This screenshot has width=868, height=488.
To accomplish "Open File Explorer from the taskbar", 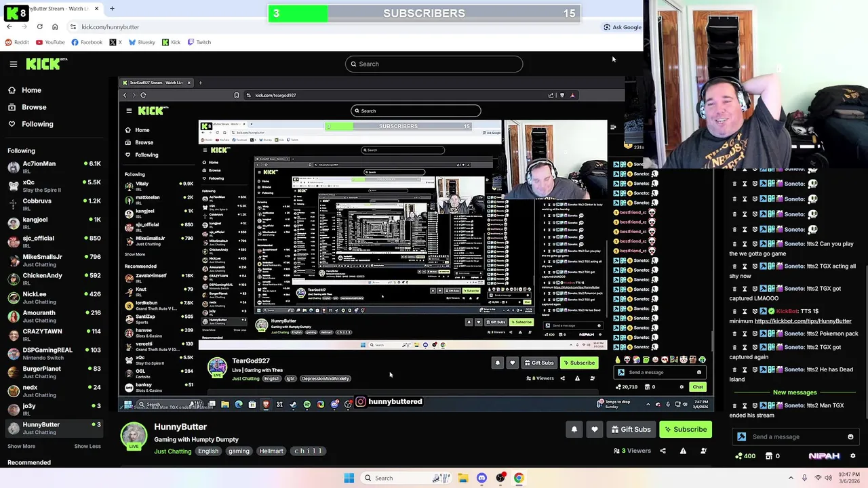I will coord(462,478).
